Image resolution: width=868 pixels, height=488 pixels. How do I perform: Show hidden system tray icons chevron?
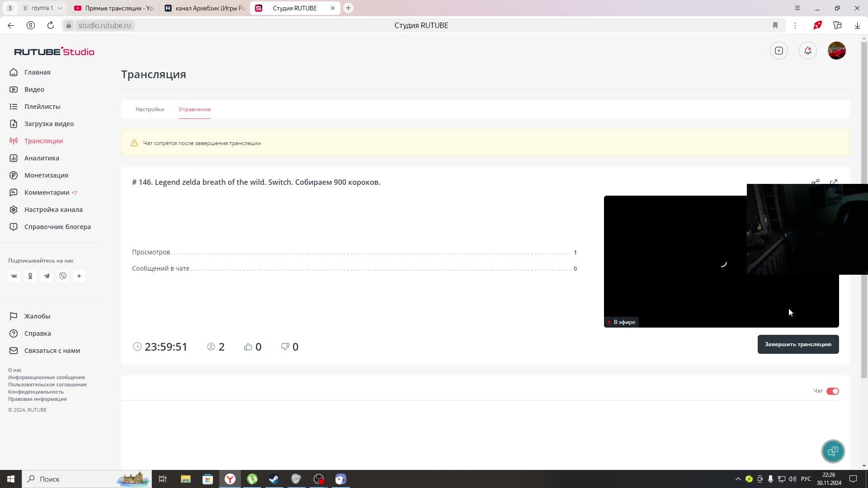[x=738, y=479]
